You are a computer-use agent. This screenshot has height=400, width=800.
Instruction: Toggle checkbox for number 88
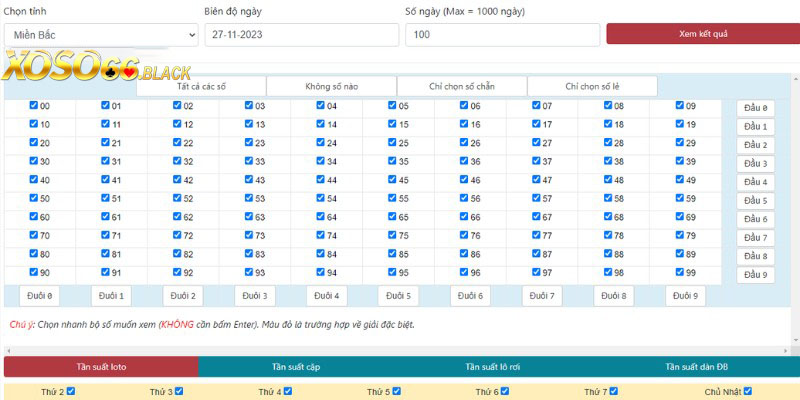click(x=608, y=254)
